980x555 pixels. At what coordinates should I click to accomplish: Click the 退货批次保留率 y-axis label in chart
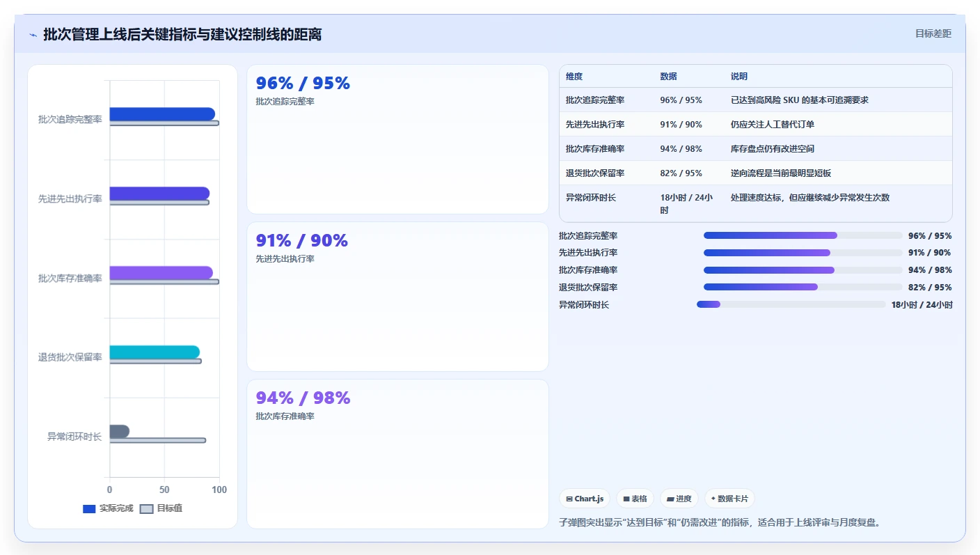70,357
